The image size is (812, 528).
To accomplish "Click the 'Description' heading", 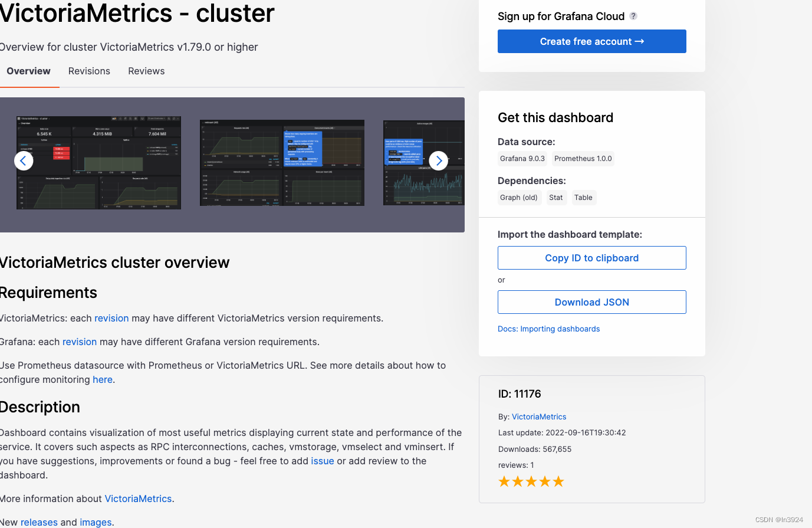I will point(40,407).
